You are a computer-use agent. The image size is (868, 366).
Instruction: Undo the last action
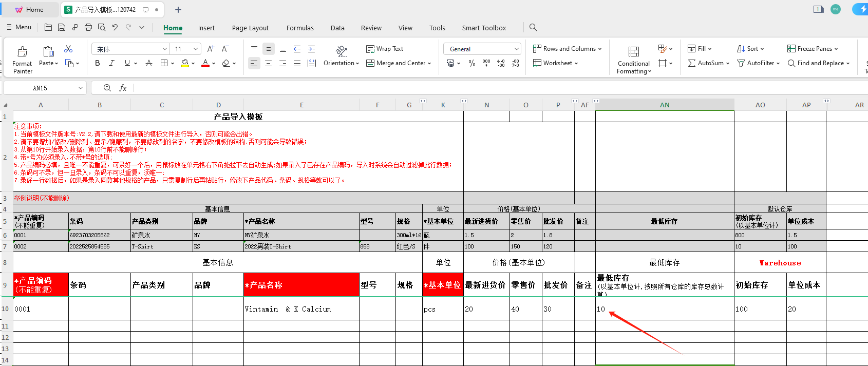115,28
